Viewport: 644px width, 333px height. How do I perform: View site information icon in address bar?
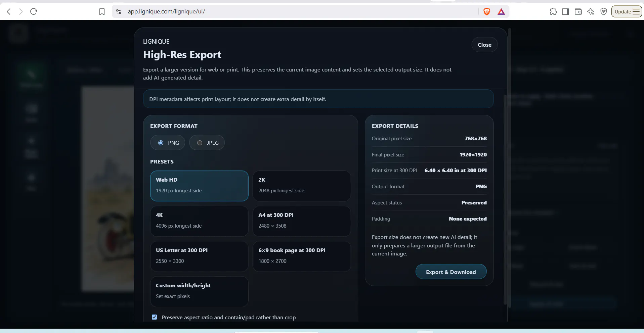coord(119,12)
